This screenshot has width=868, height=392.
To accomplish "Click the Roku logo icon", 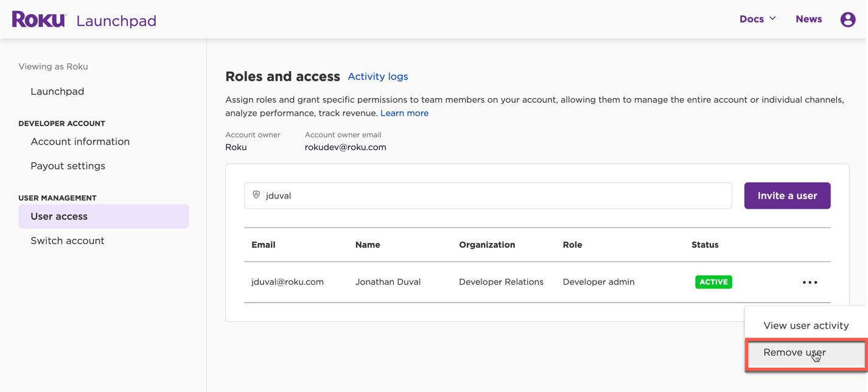I will (38, 19).
